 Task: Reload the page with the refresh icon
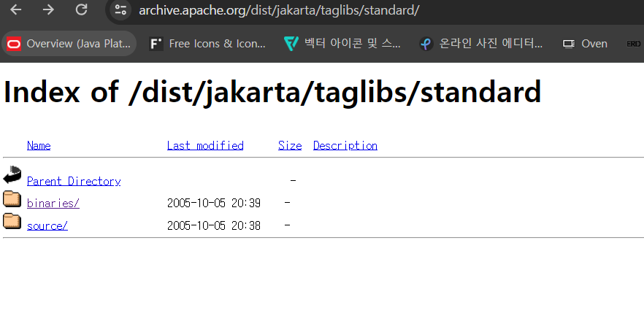81,10
